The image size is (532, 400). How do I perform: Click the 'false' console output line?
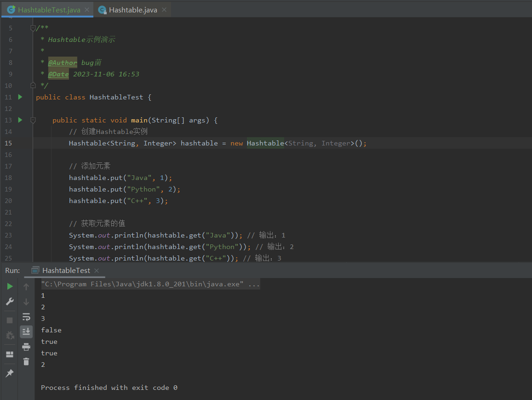click(x=51, y=330)
